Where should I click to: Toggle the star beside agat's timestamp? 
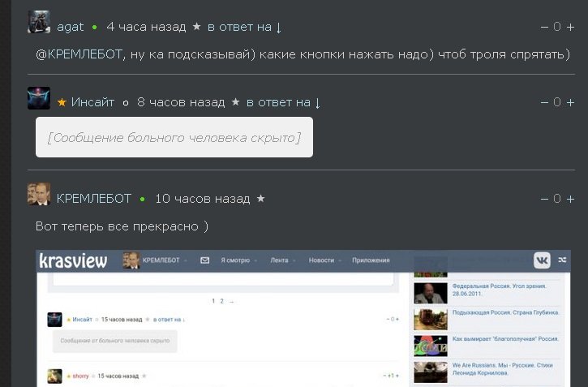(196, 27)
